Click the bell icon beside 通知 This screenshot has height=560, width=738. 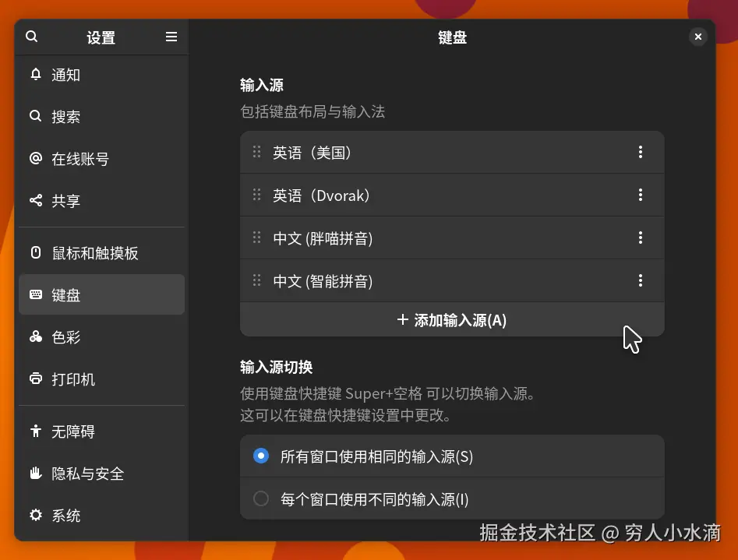(x=36, y=74)
